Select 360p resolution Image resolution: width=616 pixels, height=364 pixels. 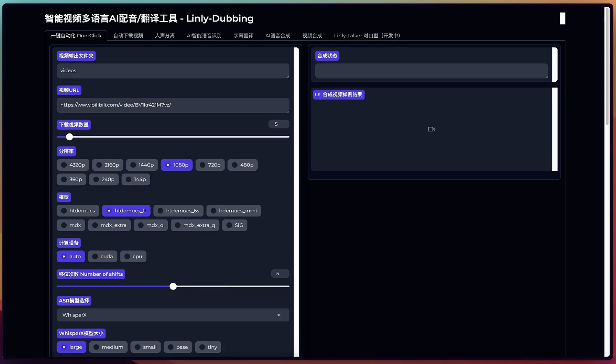(71, 180)
